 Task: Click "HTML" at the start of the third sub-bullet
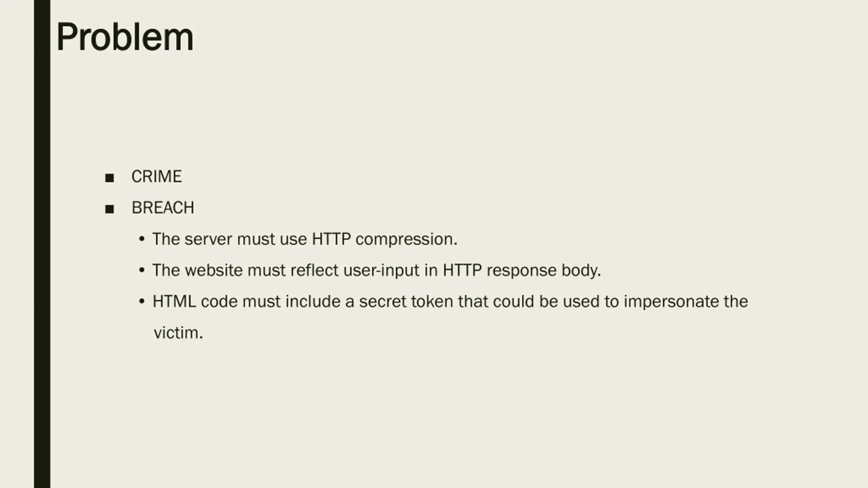174,302
